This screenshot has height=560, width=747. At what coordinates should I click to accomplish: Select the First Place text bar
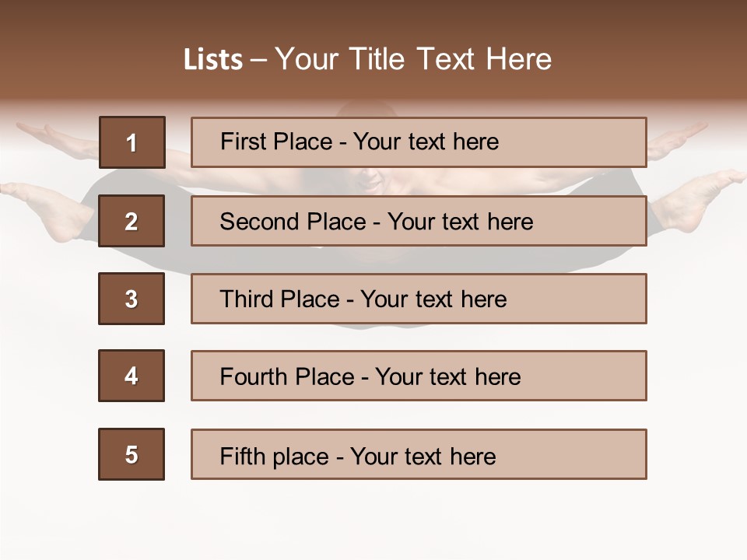pos(419,142)
